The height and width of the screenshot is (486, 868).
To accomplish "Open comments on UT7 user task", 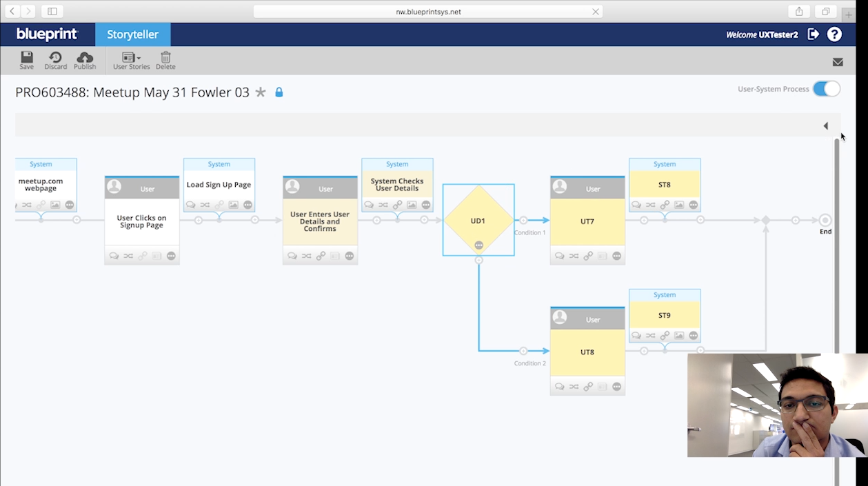I will point(560,256).
